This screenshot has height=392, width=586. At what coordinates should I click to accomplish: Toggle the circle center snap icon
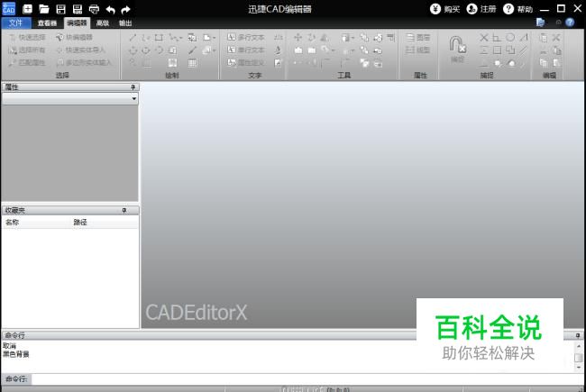click(x=510, y=37)
